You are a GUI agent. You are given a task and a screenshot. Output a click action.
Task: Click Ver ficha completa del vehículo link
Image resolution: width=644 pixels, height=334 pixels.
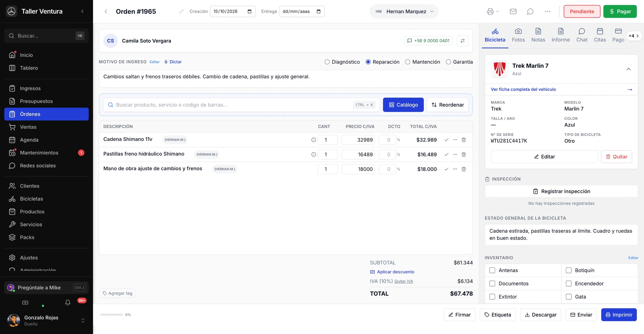click(523, 89)
